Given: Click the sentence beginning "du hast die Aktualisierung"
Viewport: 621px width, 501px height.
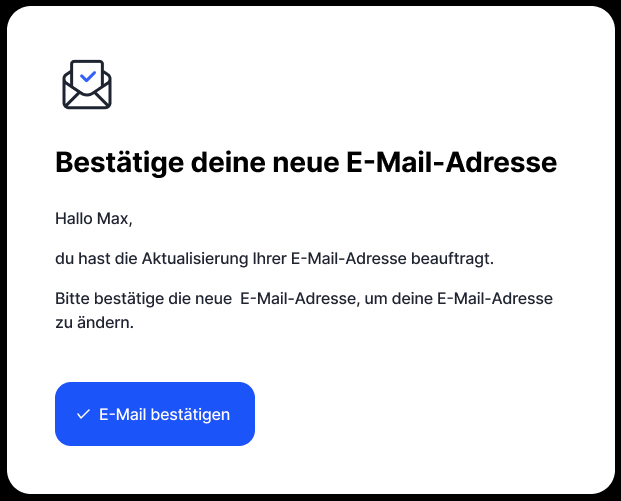Looking at the screenshot, I should pos(275,259).
